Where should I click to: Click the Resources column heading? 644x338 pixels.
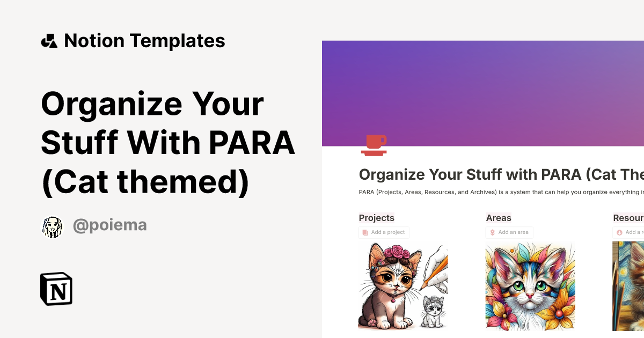(x=628, y=218)
